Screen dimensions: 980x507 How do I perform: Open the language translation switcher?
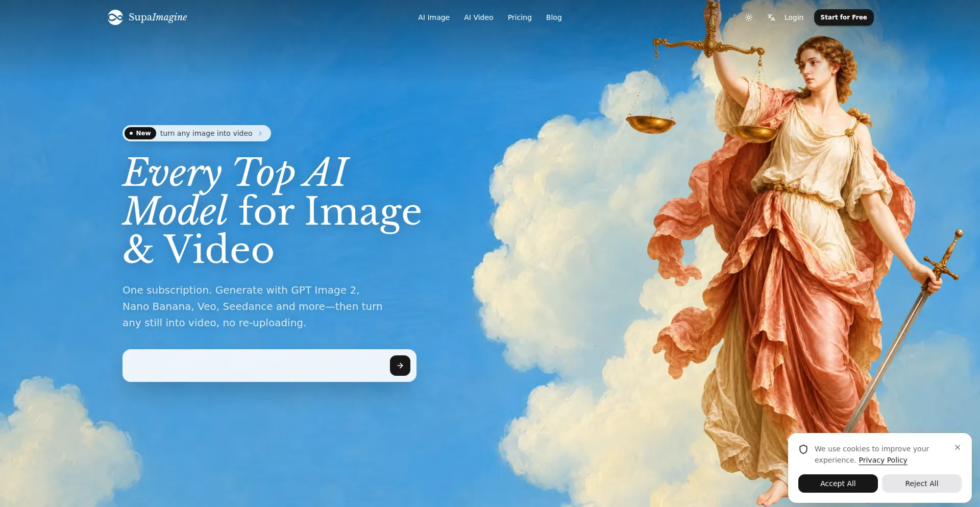(771, 17)
